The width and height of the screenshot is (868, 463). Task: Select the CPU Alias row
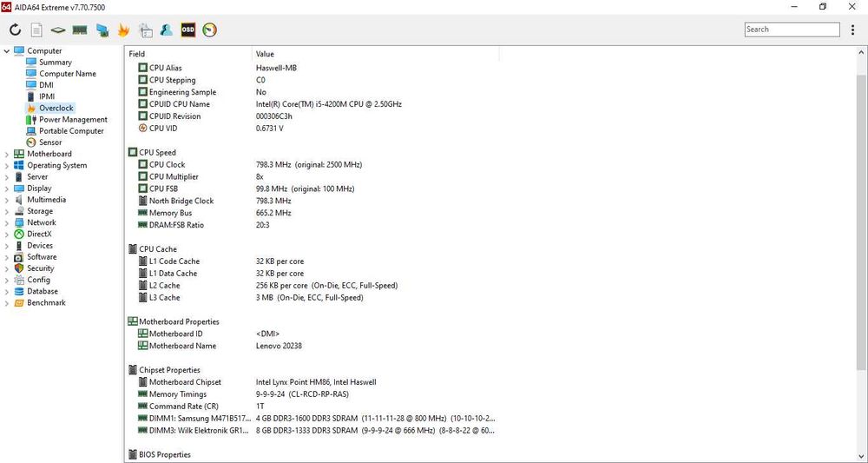[312, 68]
